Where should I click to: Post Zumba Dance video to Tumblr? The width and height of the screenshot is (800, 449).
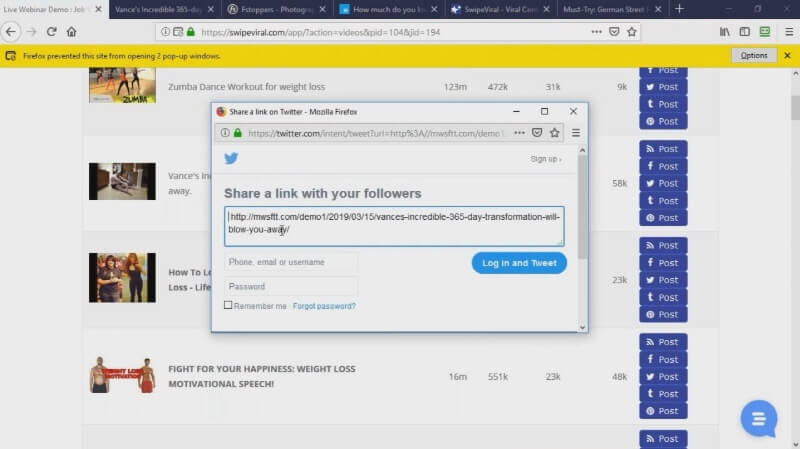coord(663,104)
